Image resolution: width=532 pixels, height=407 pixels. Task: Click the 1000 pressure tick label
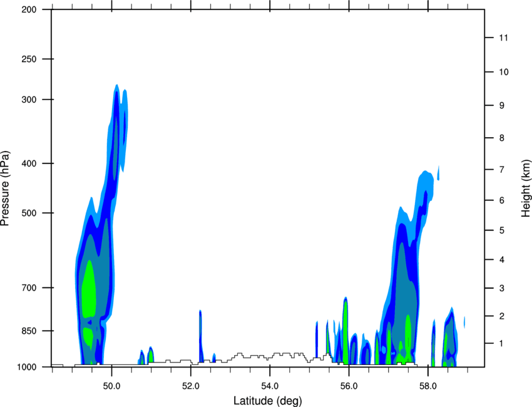click(27, 367)
